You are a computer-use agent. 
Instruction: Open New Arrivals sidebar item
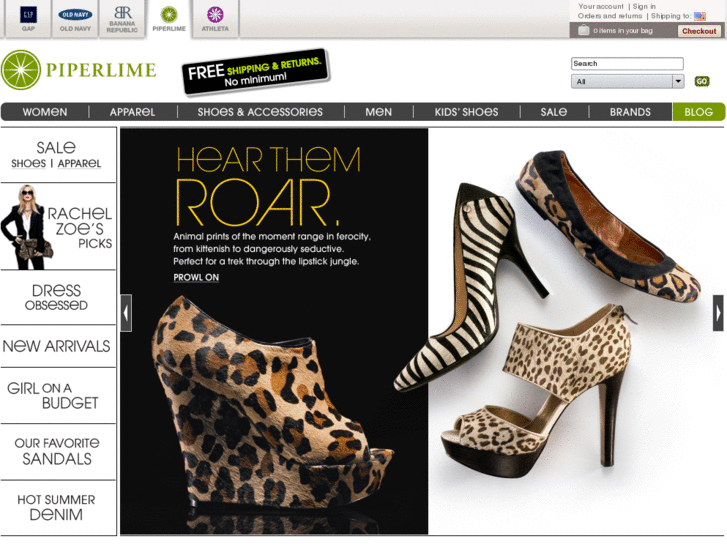[x=57, y=346]
